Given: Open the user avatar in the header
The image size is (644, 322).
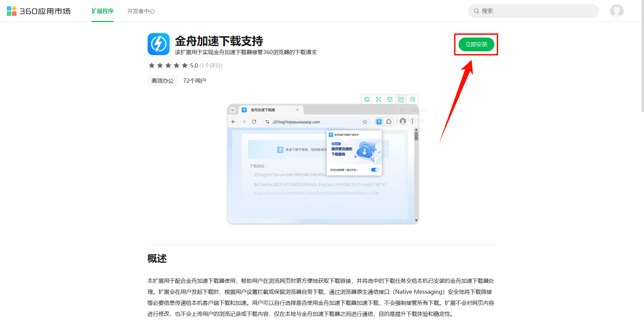Looking at the screenshot, I should pos(616,11).
